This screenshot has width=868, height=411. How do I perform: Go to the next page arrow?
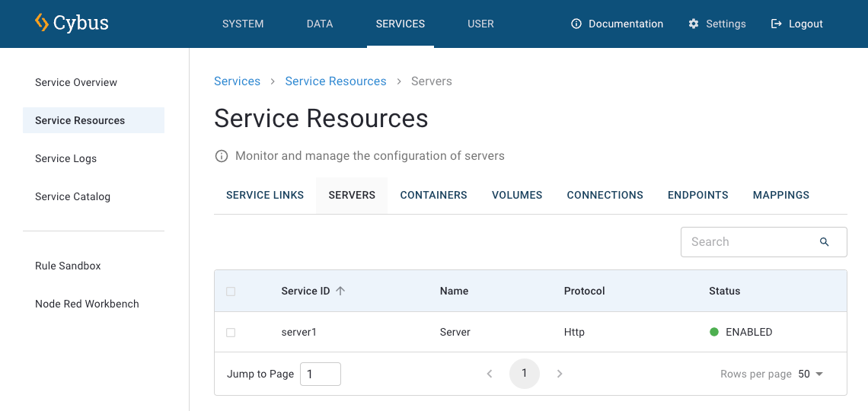(x=560, y=374)
